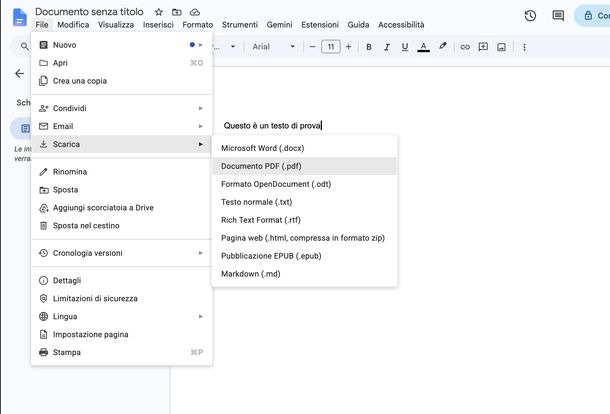The width and height of the screenshot is (610, 414).
Task: Choose Sposta nel cestino
Action: [121, 225]
